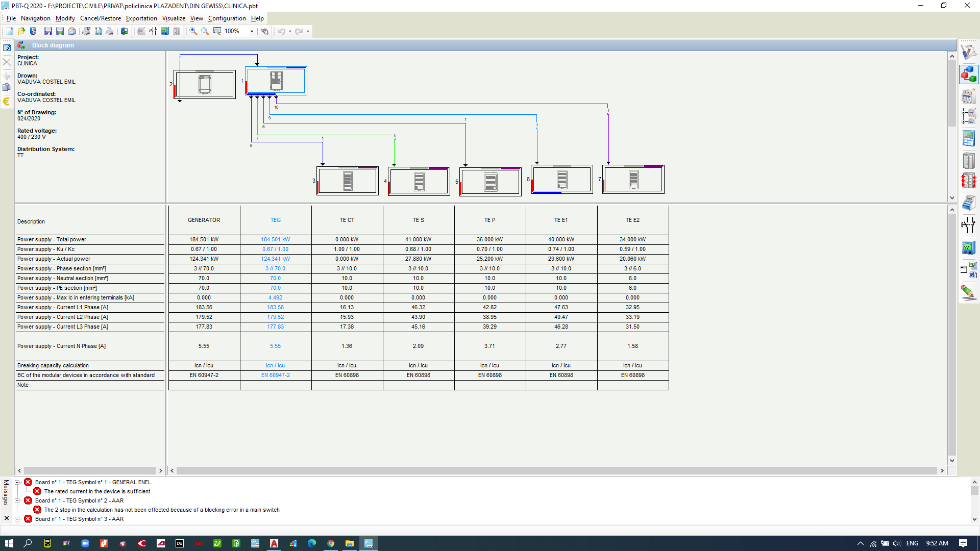Open the calculator icon in right sidebar
980x551 pixels.
point(968,138)
